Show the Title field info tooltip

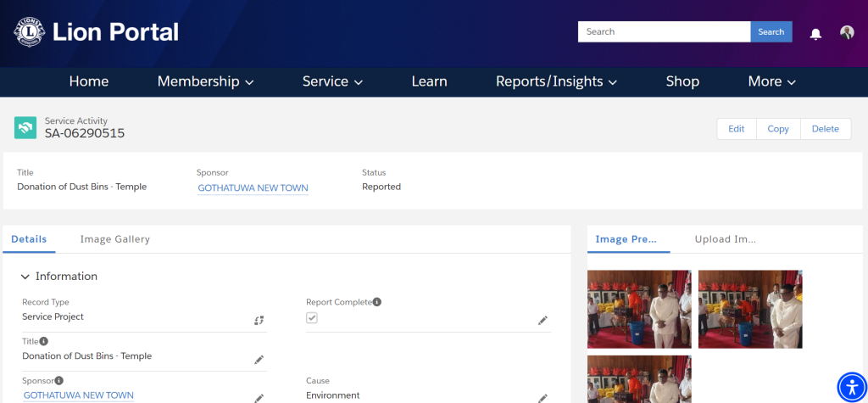click(x=44, y=341)
